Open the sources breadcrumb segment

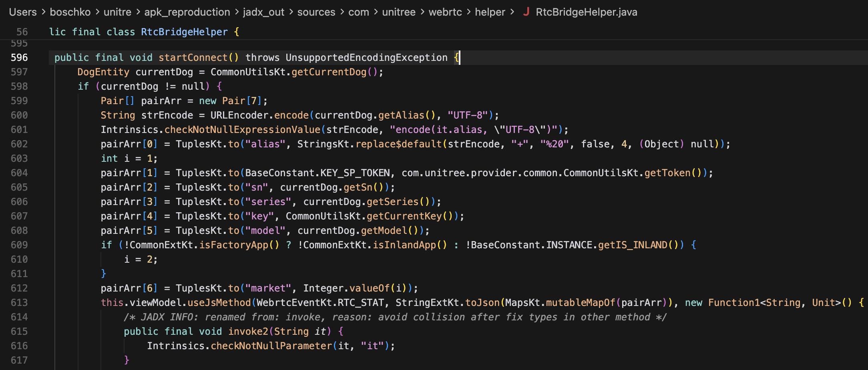[316, 12]
